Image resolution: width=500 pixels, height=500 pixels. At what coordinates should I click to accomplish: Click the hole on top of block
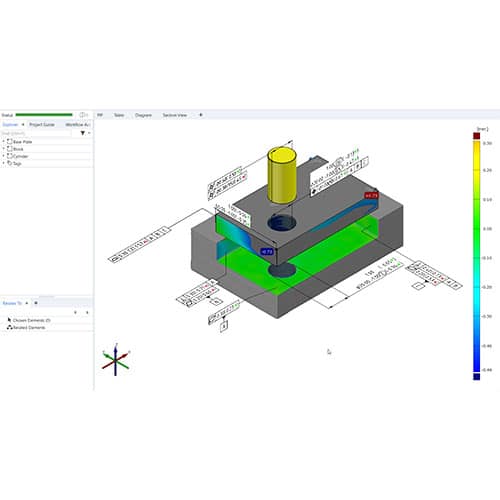(x=282, y=223)
